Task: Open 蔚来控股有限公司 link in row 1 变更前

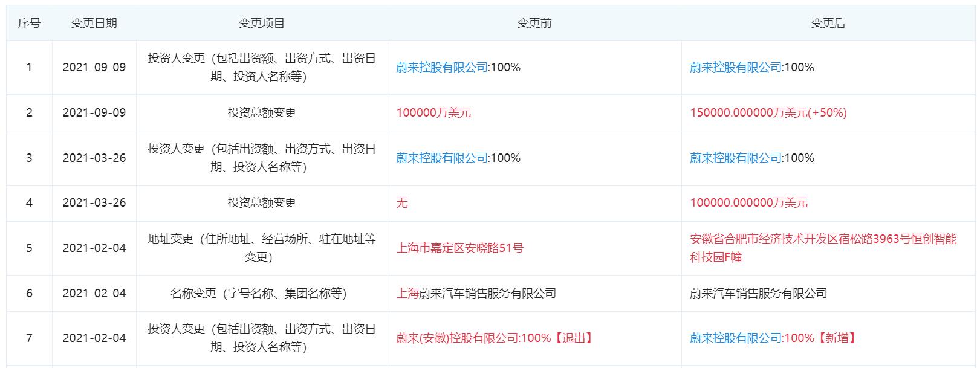Action: click(442, 68)
